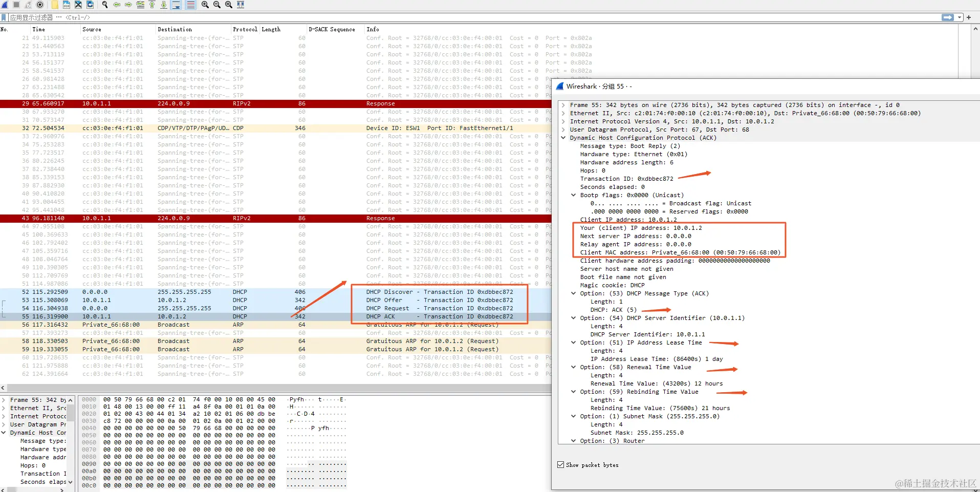Screen dimensions: 980x492
Task: Select ARP packet 56 row
Action: [x=275, y=325]
